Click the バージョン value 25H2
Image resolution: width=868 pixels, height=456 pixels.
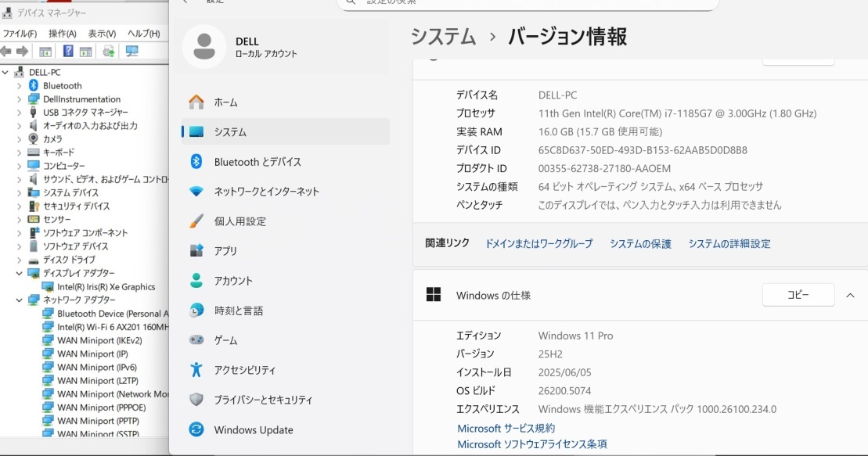[x=550, y=354]
